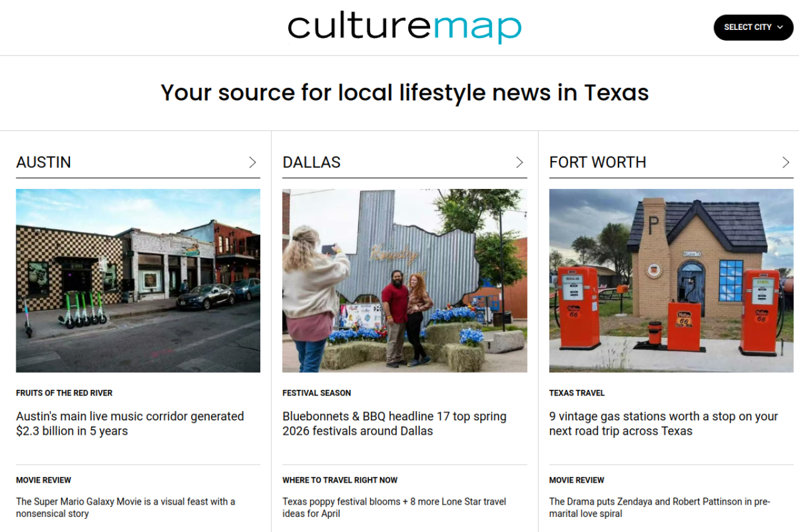The width and height of the screenshot is (799, 532).
Task: Open the Dallas city section heading
Action: tap(311, 163)
